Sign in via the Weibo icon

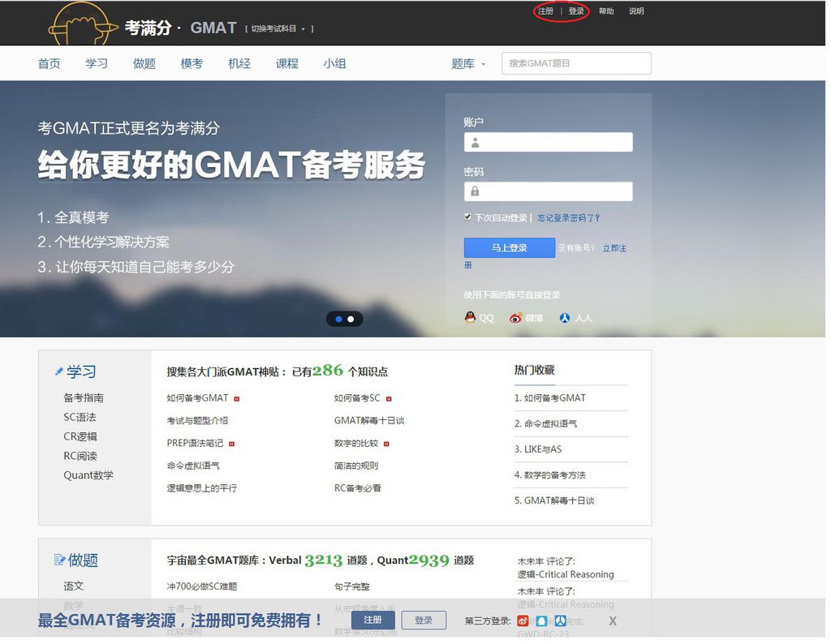(x=517, y=318)
